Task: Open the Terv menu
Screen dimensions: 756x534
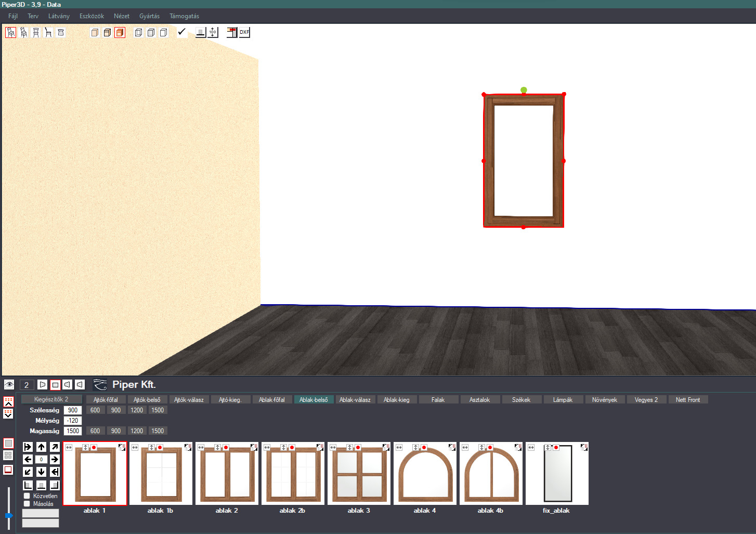Action: tap(33, 16)
